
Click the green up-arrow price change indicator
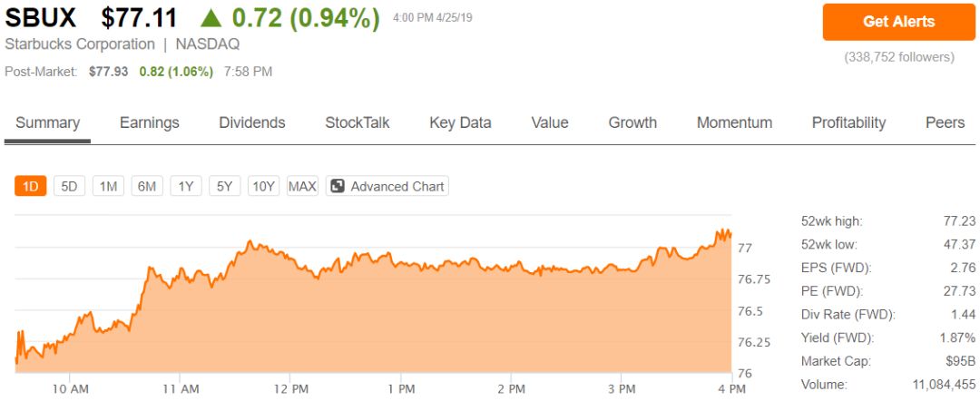pos(211,19)
